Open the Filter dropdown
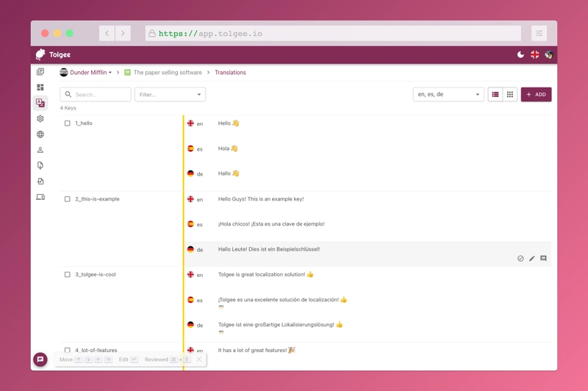588x391 pixels. (170, 95)
